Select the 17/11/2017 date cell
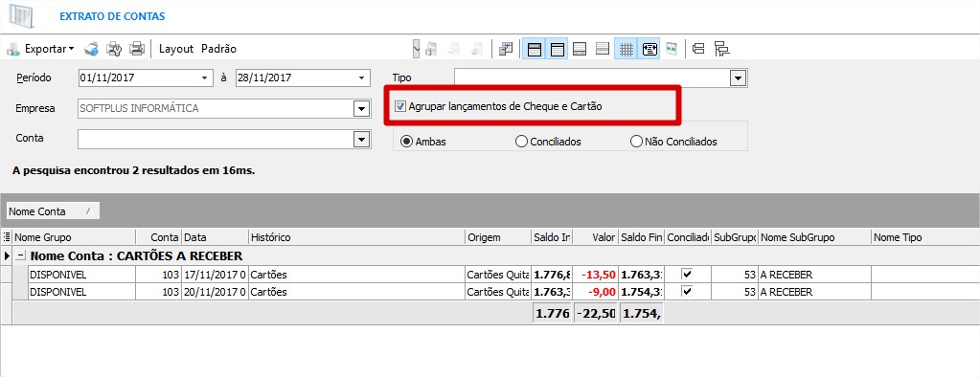This screenshot has width=980, height=377. [215, 274]
